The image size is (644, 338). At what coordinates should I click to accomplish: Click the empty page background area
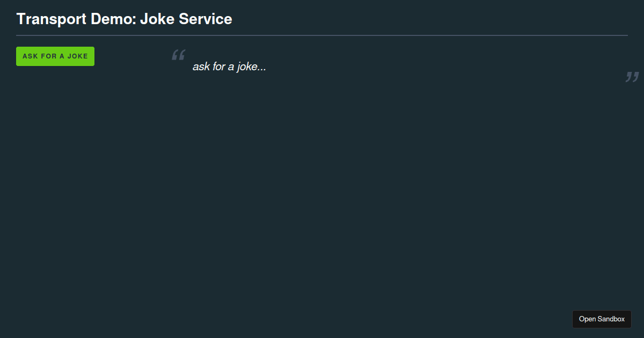coord(322,204)
